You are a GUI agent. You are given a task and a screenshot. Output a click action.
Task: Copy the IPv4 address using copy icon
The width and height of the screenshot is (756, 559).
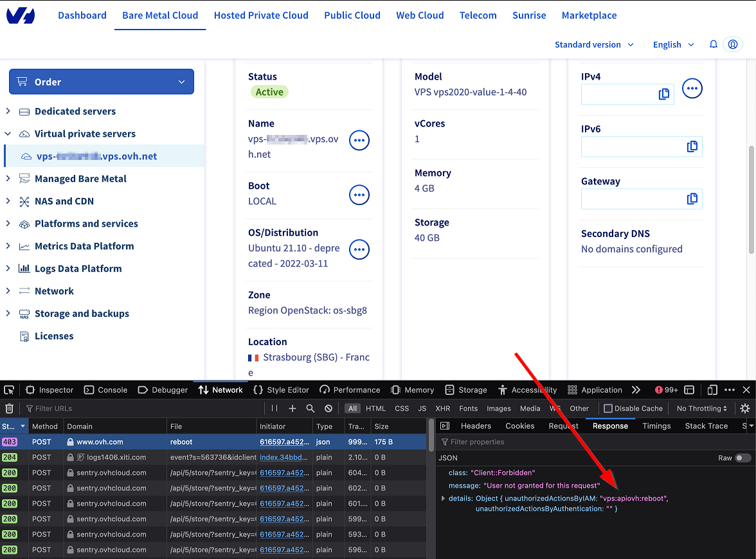[664, 94]
